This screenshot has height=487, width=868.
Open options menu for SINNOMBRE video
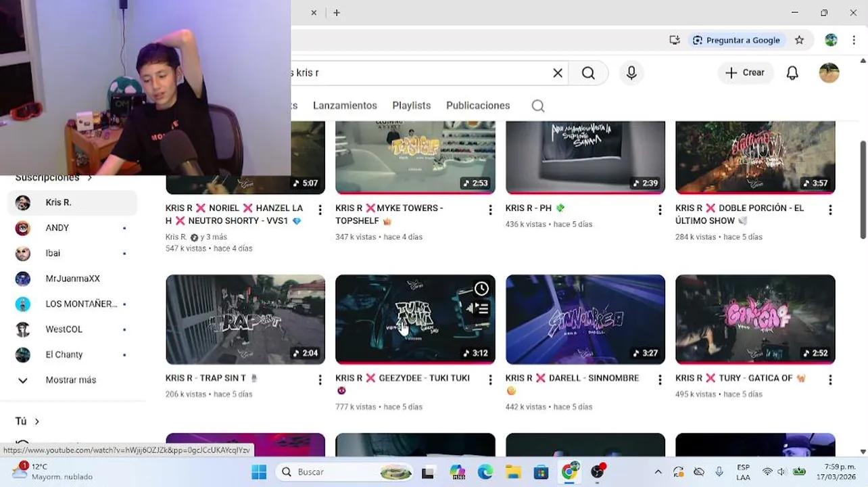(660, 380)
